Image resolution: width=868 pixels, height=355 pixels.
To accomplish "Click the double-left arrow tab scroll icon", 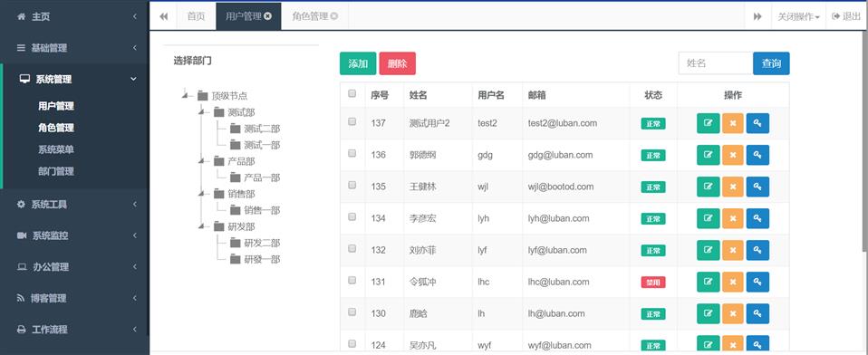I will click(x=163, y=16).
